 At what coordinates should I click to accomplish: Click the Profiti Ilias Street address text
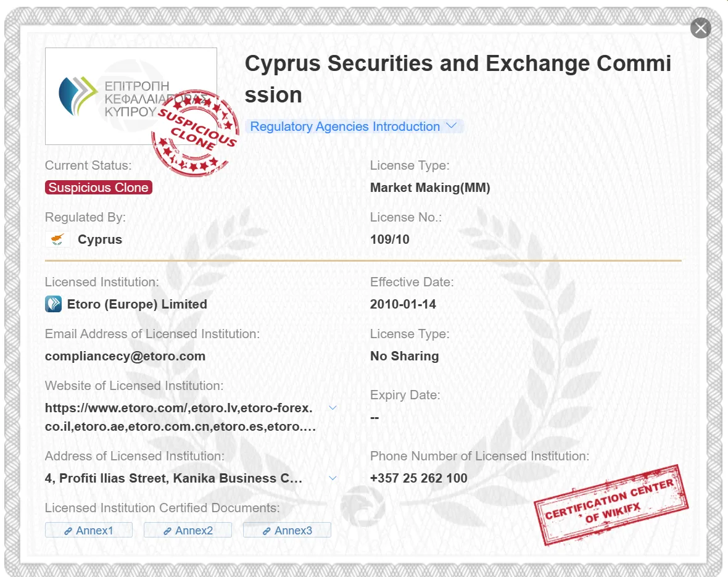[173, 478]
